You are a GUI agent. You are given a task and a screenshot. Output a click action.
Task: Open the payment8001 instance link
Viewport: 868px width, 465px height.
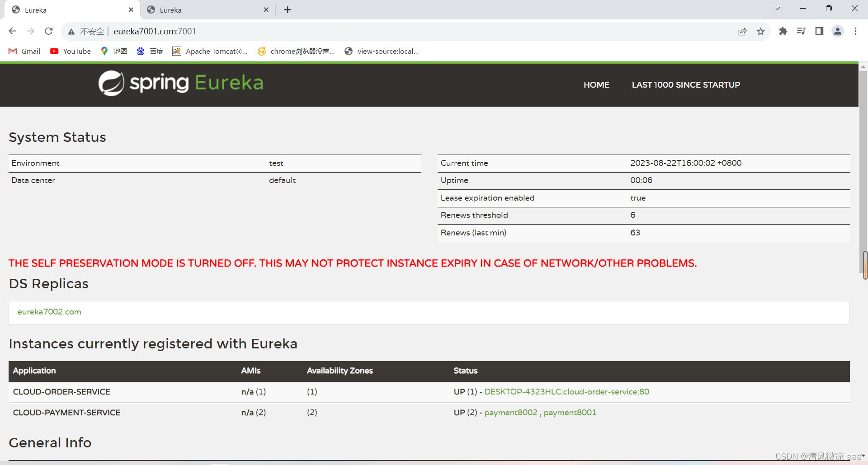coord(570,413)
